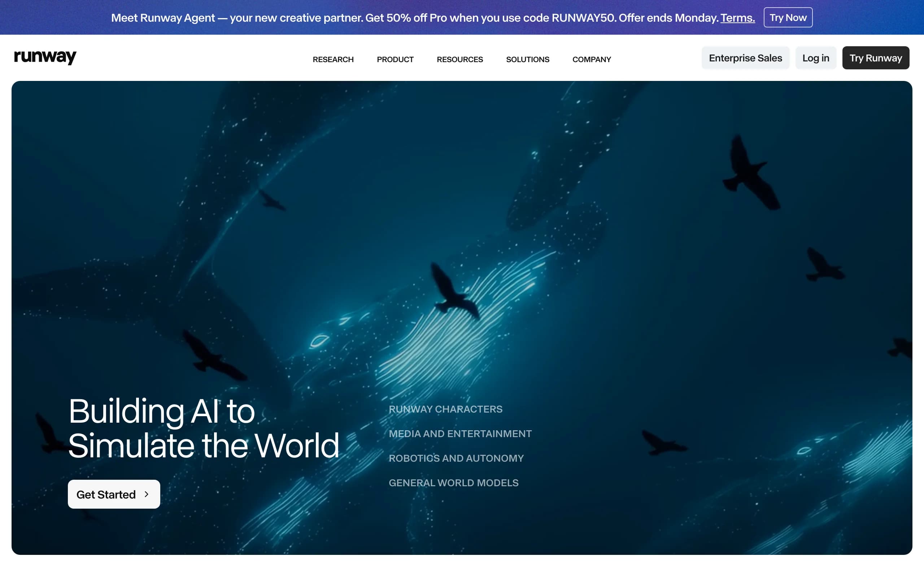
Task: Open the Terms link in the banner
Action: [x=737, y=18]
